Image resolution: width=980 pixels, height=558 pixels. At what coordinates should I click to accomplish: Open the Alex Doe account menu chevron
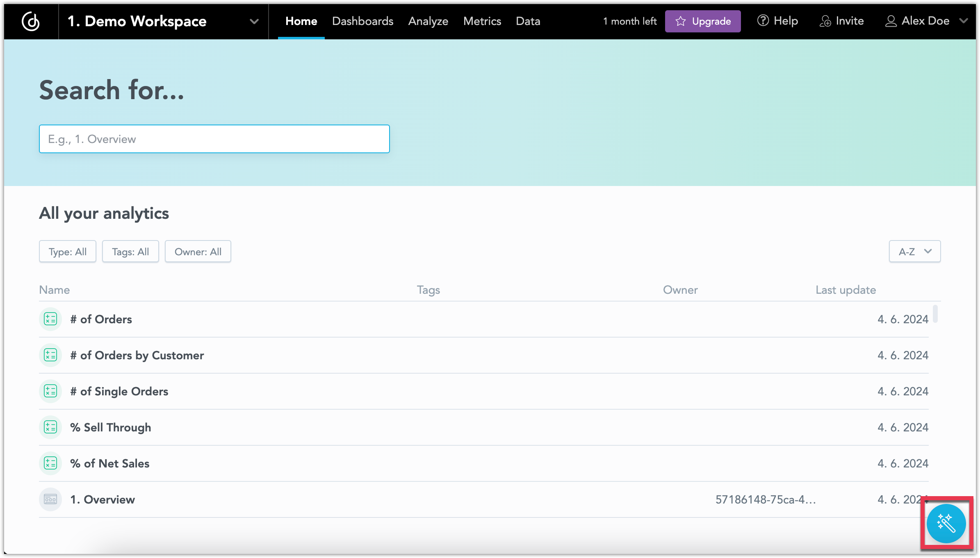964,20
